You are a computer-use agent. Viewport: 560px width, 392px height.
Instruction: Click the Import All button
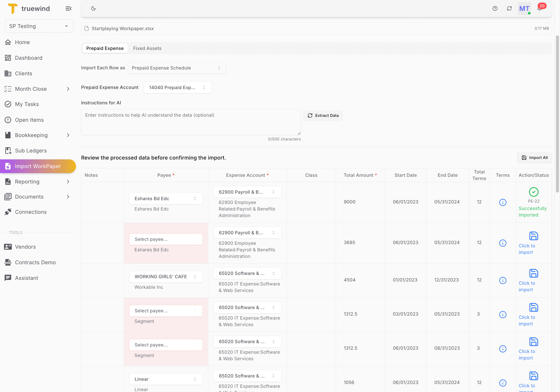(534, 158)
